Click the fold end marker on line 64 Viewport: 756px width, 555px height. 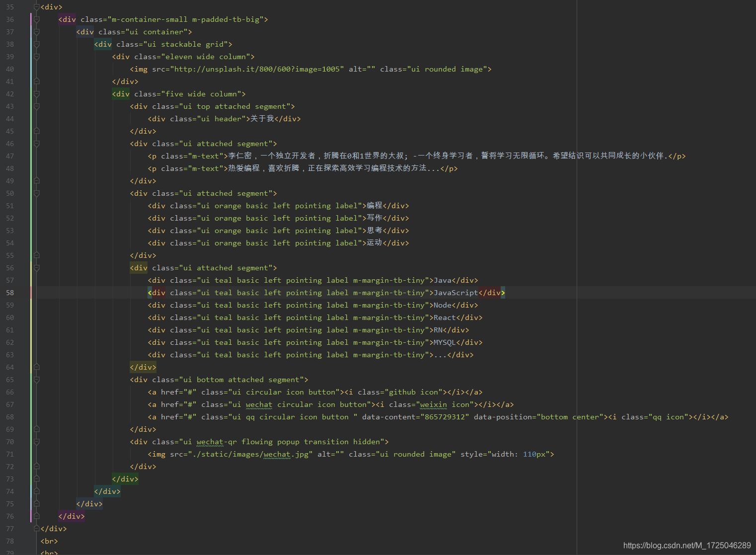pos(36,367)
